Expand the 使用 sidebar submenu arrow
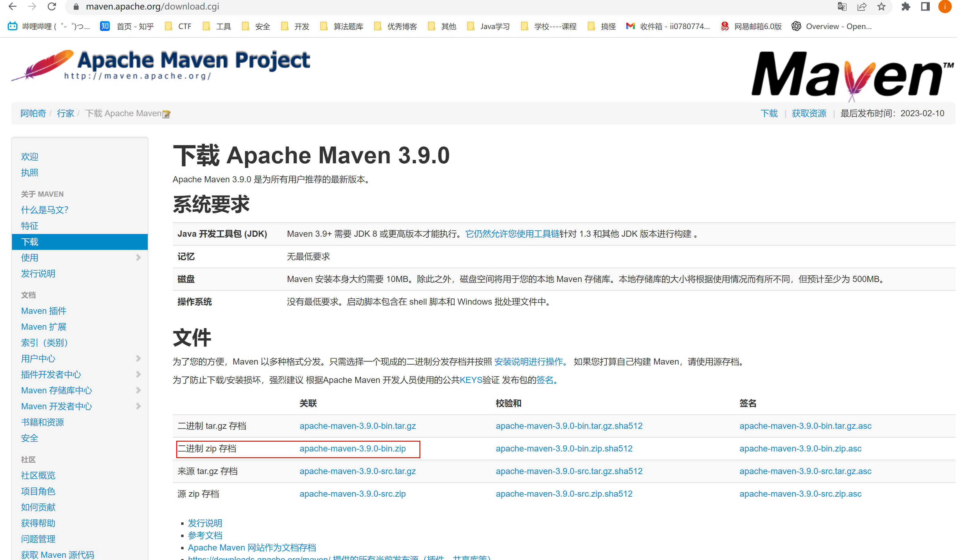Image resolution: width=957 pixels, height=560 pixels. [138, 258]
